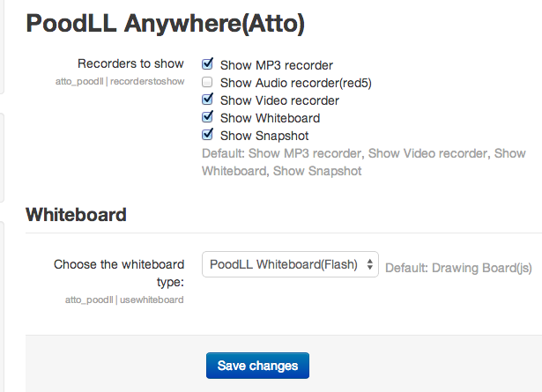Click the 'Show MP3 recorder' label text
This screenshot has width=542, height=392.
coord(277,65)
